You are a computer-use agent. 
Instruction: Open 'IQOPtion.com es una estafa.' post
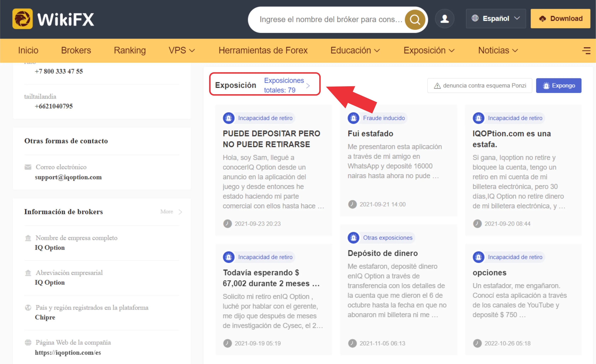tap(512, 139)
